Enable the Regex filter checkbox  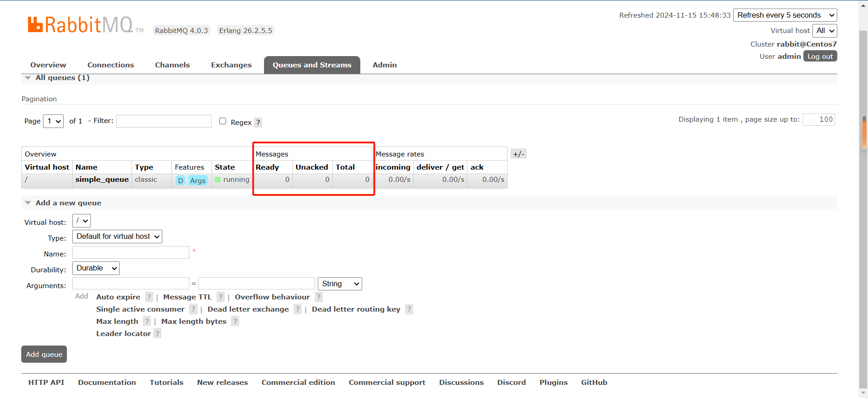(222, 121)
